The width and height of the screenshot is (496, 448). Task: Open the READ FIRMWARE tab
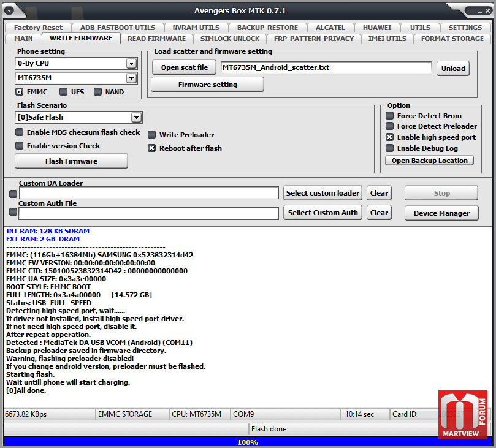tap(156, 39)
